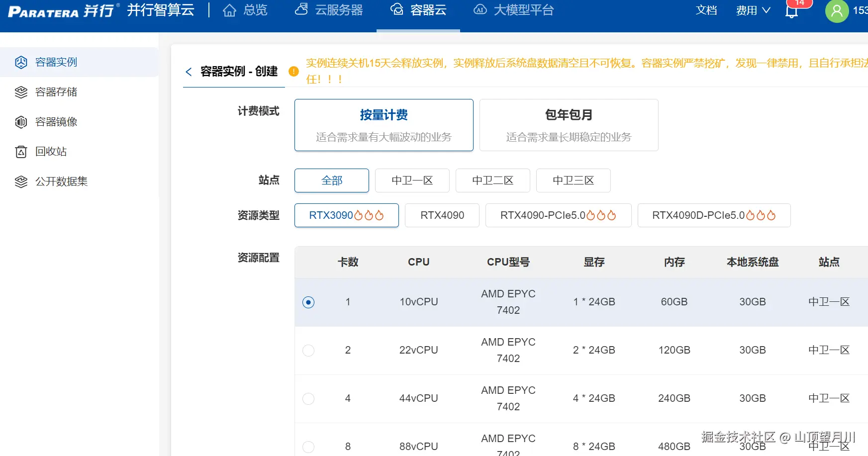
Task: Select 中卫三区 site button
Action: (574, 181)
